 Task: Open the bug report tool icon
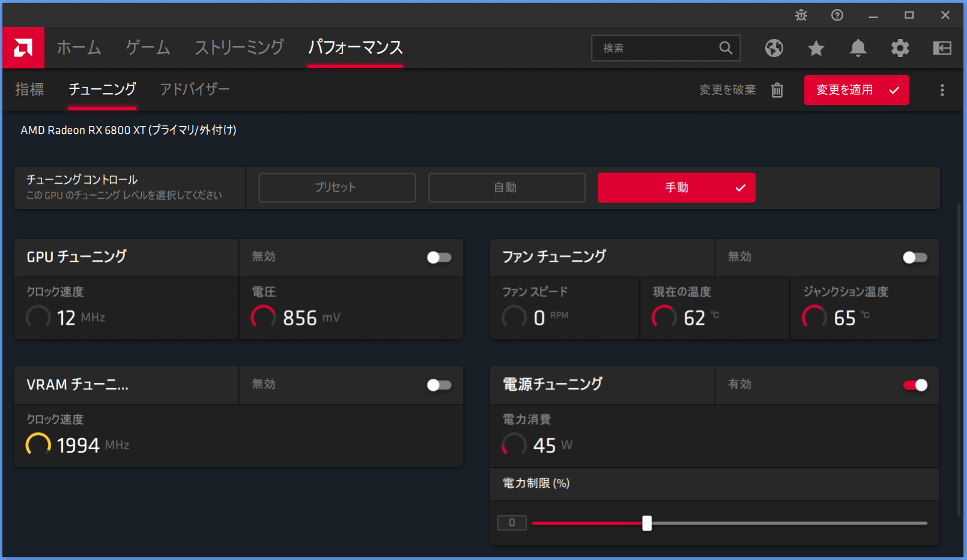[801, 16]
